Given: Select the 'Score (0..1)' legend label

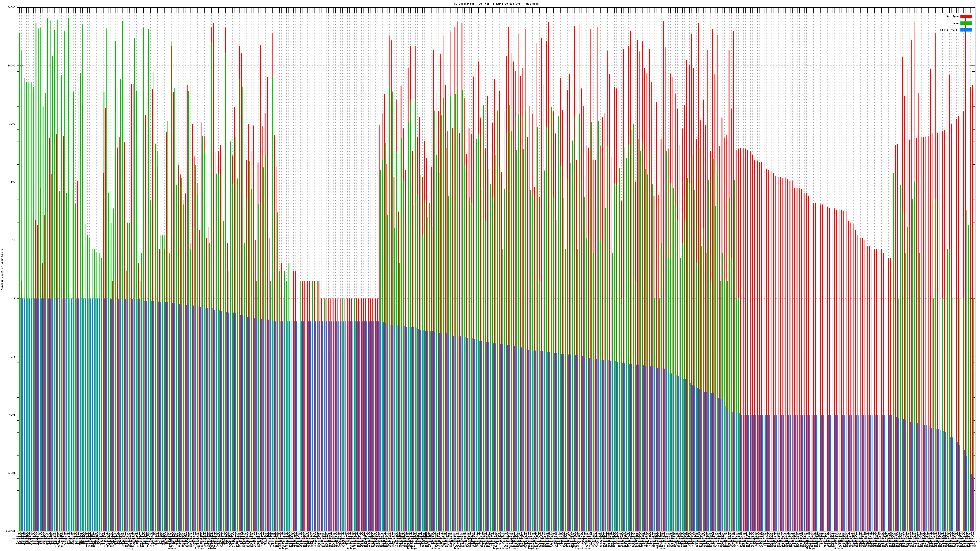Looking at the screenshot, I should coord(949,30).
